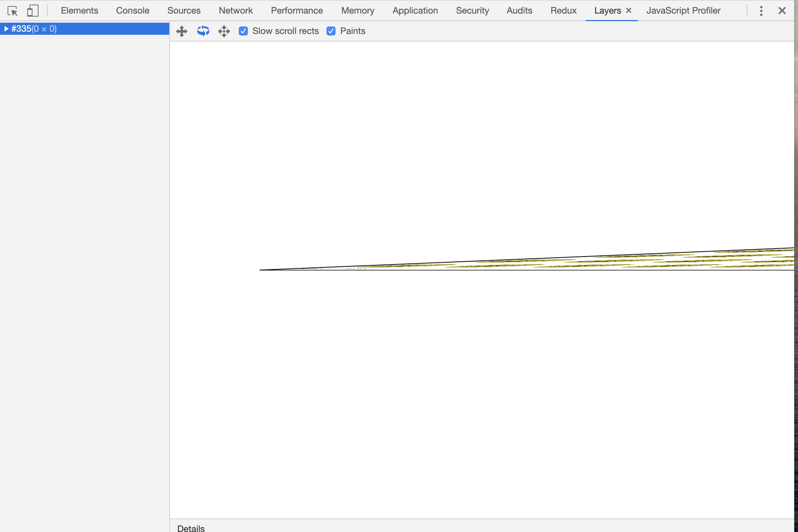Expand the #335 layer tree node
The image size is (798, 532).
point(6,29)
